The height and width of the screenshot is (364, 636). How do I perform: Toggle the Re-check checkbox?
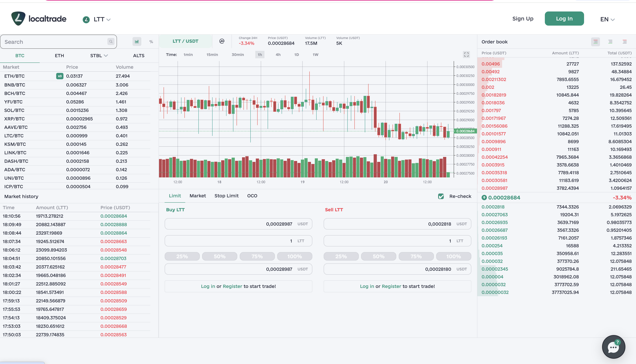pos(441,196)
